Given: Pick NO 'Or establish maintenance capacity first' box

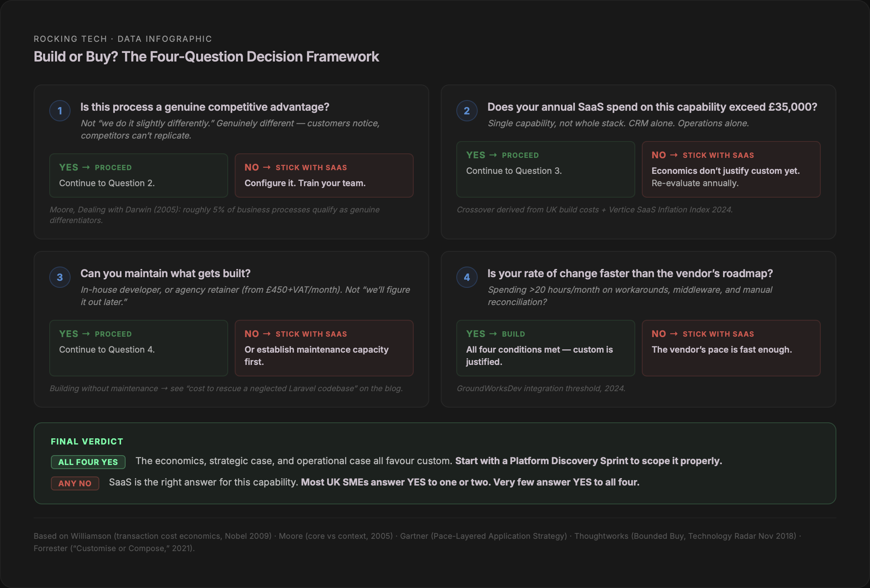Looking at the screenshot, I should [x=324, y=348].
